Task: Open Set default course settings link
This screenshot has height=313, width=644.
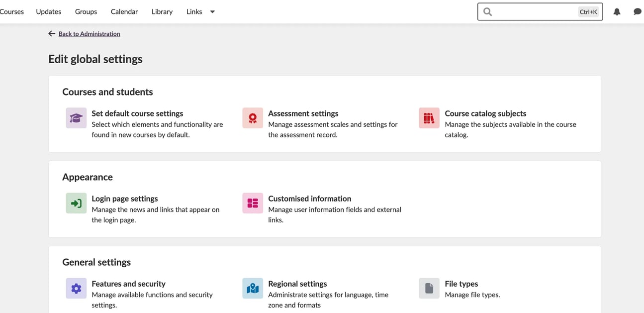Action: coord(137,113)
